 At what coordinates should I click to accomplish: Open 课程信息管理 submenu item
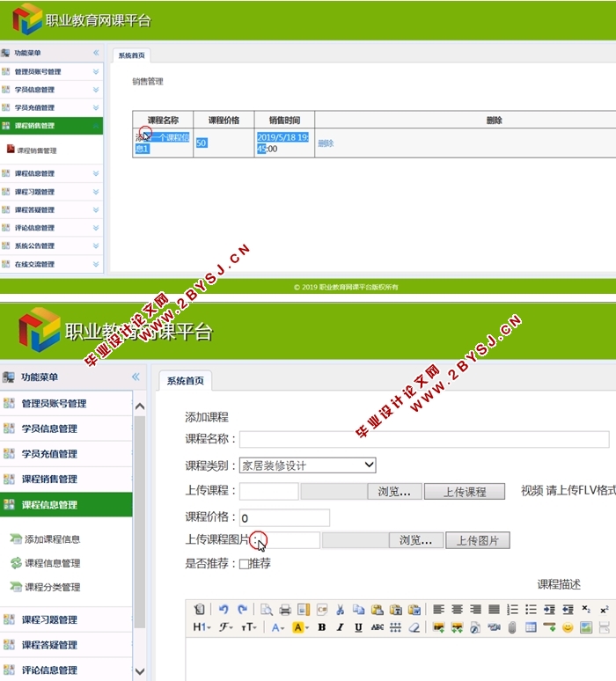[x=52, y=563]
